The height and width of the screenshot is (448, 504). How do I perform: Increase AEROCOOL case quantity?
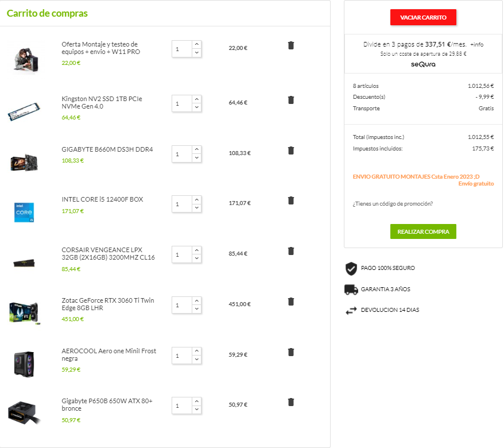pyautogui.click(x=197, y=351)
